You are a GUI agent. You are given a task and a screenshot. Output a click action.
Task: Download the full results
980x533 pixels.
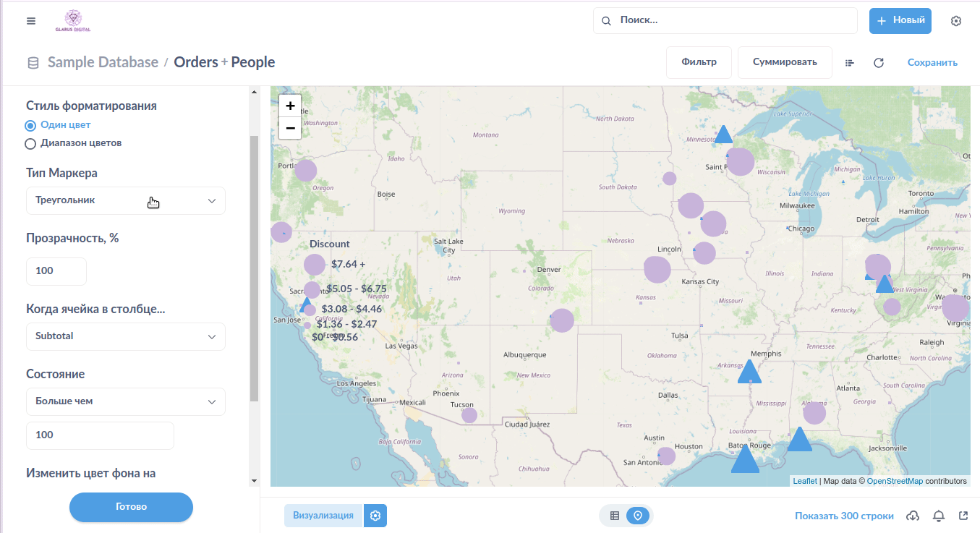coord(913,516)
